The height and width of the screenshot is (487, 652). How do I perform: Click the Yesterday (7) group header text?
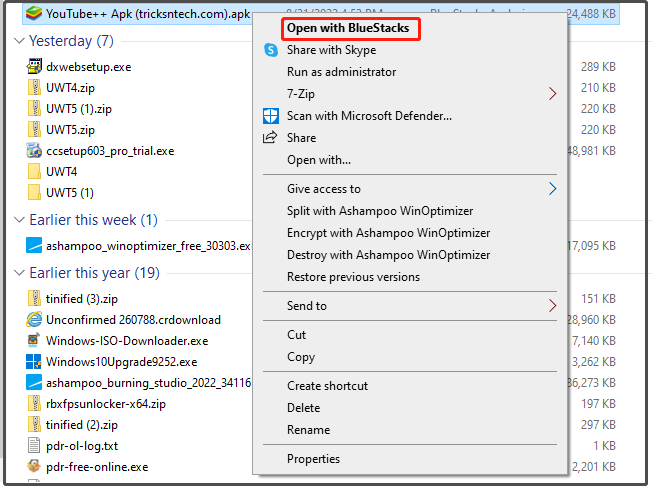pyautogui.click(x=71, y=41)
